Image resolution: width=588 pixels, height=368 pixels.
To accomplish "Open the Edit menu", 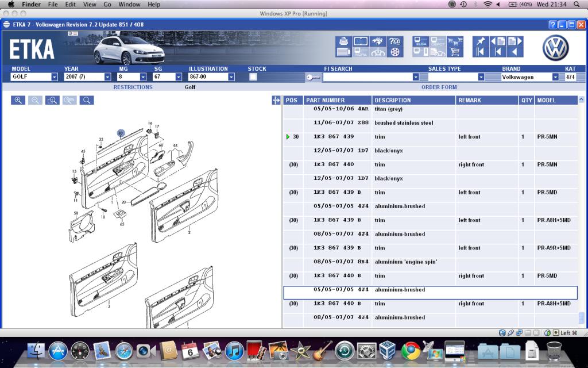I will pyautogui.click(x=70, y=5).
